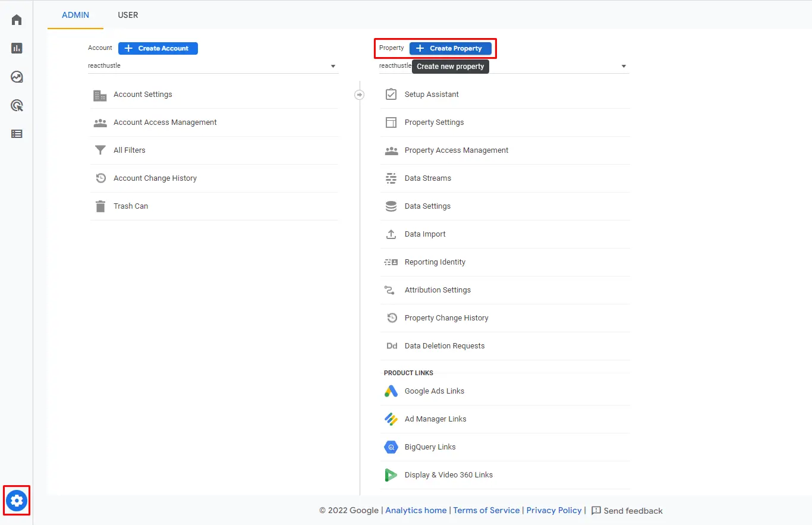Open the Reports section in the sidebar
812x525 pixels.
coord(16,48)
